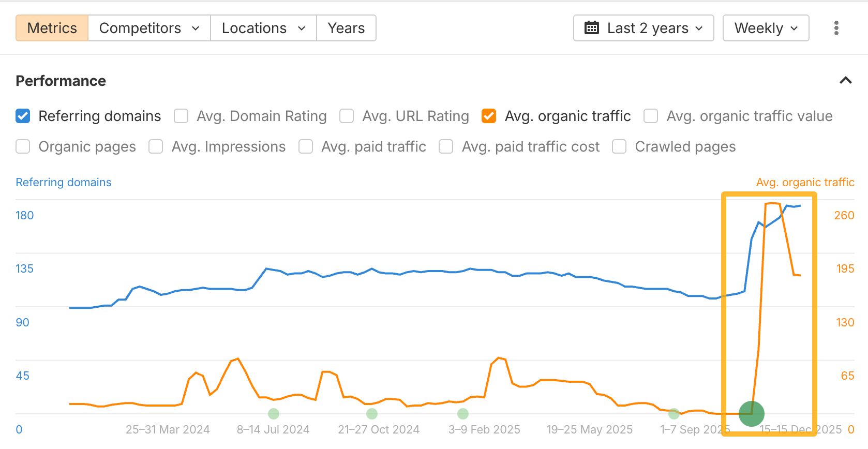Open the three-dot more options menu

click(836, 28)
